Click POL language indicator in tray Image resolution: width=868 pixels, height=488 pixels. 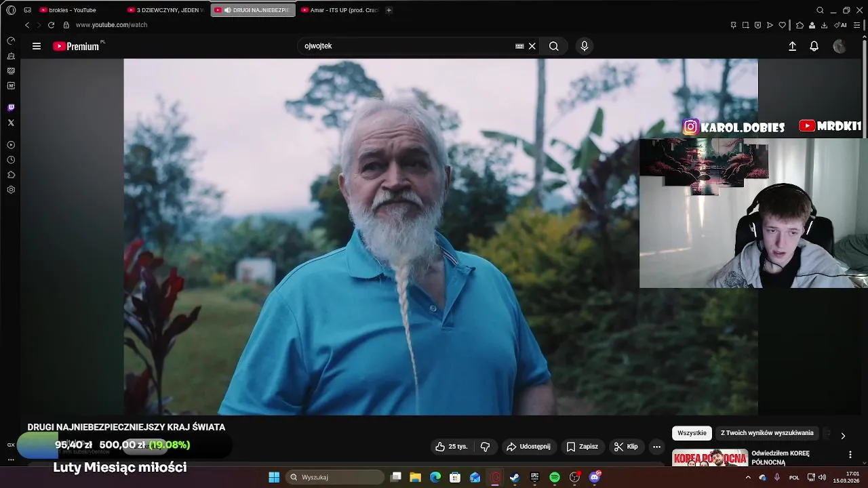pos(795,477)
